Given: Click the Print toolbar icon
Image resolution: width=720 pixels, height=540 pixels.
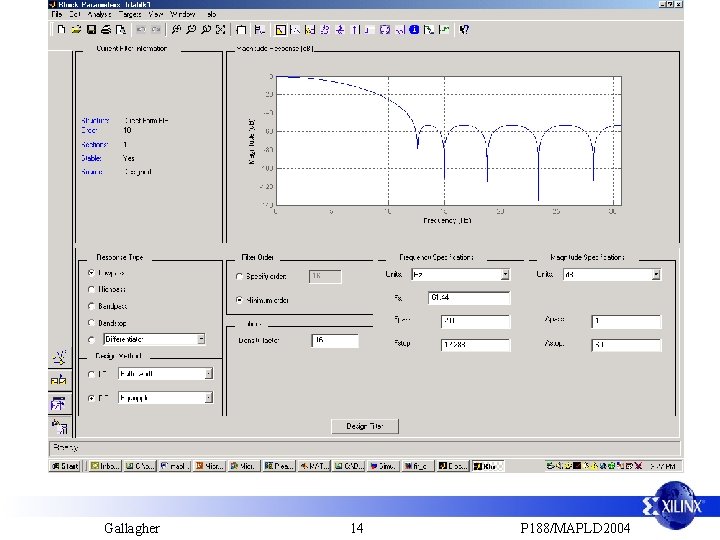Looking at the screenshot, I should (106, 30).
